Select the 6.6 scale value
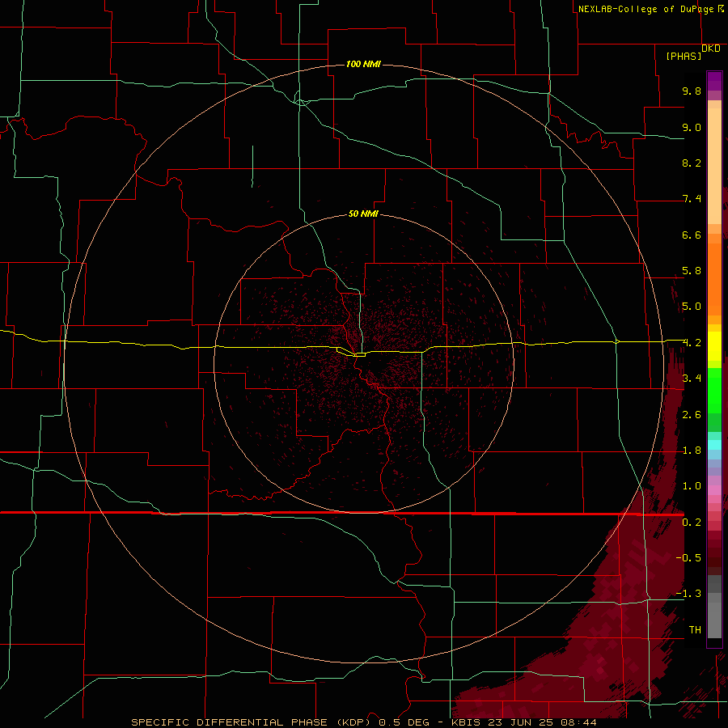 coord(692,235)
